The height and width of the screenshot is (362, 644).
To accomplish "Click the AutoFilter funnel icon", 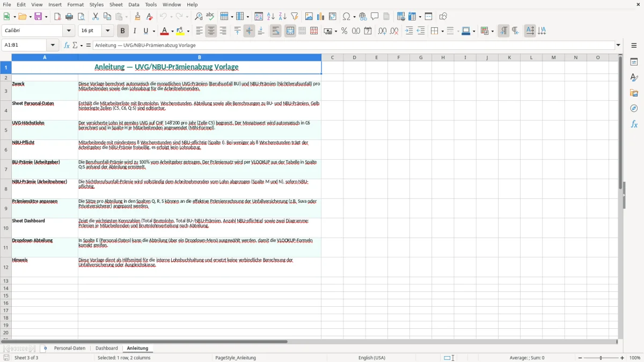I will [x=295, y=17].
